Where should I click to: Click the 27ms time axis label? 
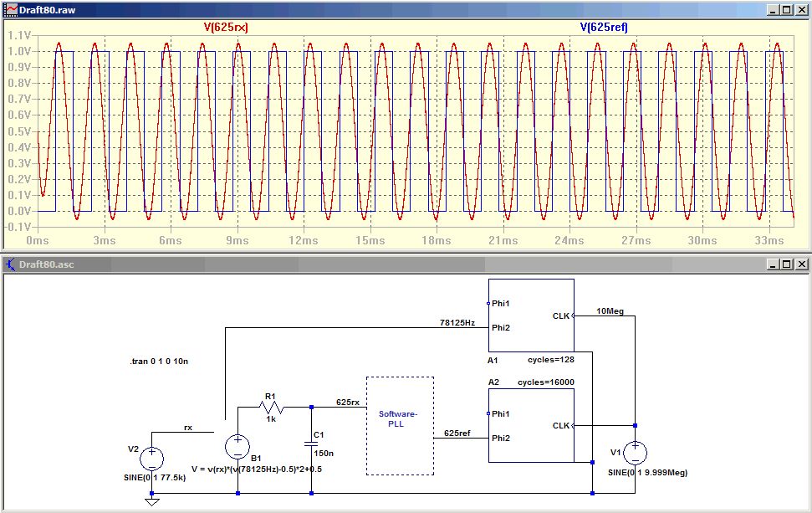pos(636,240)
